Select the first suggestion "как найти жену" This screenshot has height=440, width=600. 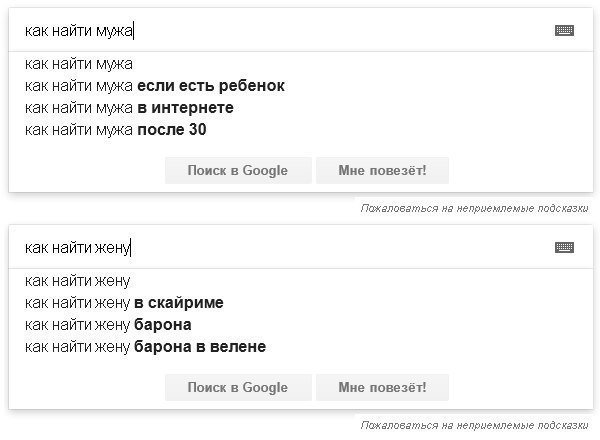(78, 281)
